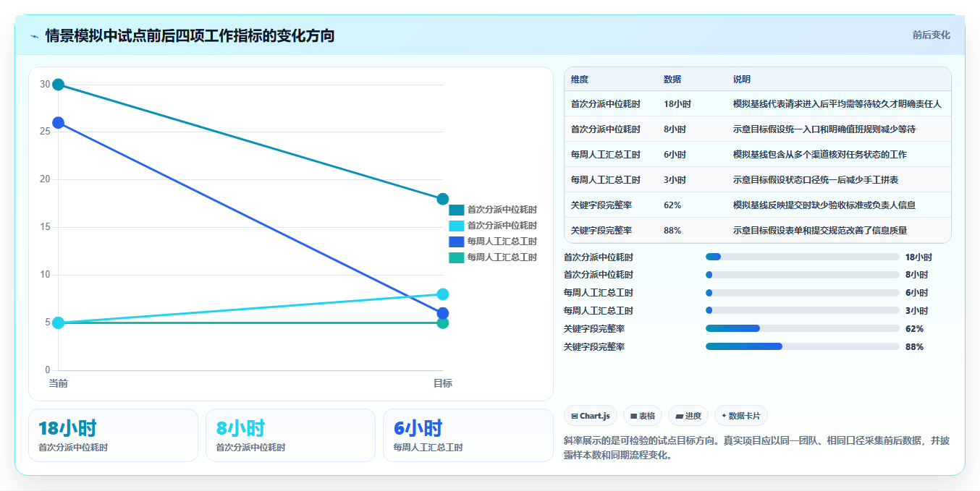Click the description 模拟基线反映提交时缺少验收标准或负责人信息

click(x=824, y=205)
